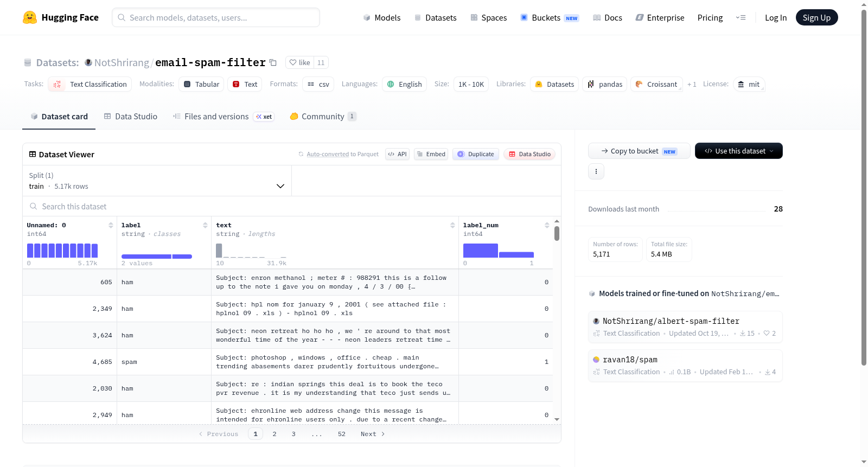This screenshot has height=467, width=868.
Task: Sort the Unnamed: 0 column
Action: pos(111,225)
